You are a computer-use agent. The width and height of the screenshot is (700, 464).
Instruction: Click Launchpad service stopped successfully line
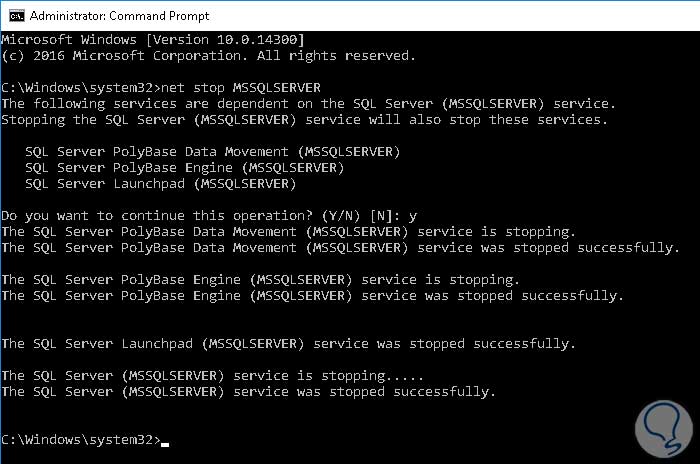point(288,343)
